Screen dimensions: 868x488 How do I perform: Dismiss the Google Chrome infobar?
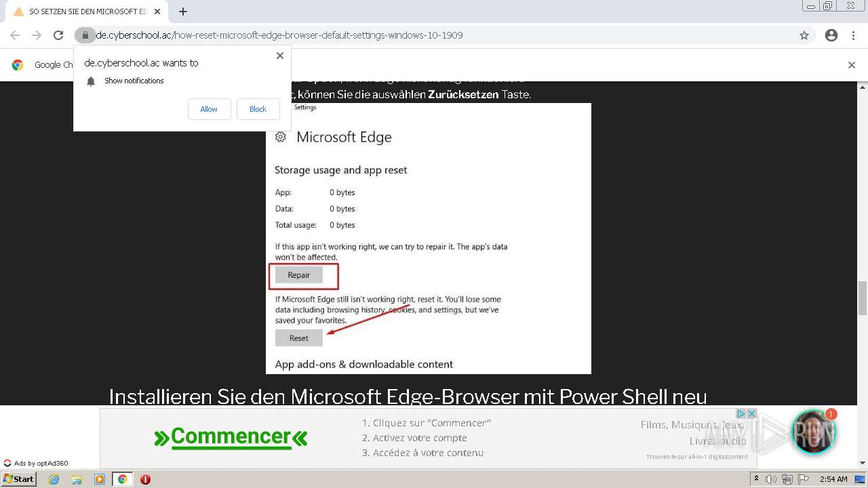click(852, 65)
